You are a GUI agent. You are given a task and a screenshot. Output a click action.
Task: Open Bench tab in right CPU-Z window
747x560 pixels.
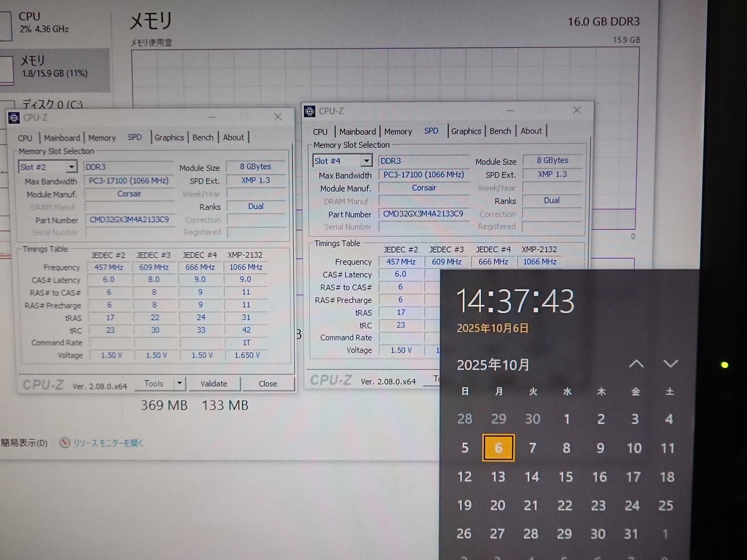click(500, 131)
